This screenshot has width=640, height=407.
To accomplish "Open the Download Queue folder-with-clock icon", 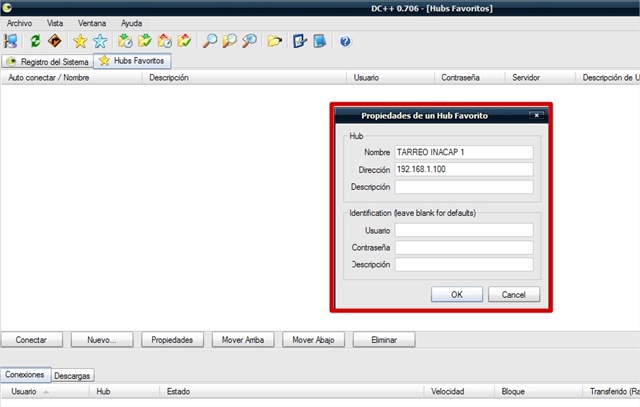I will pos(125,41).
